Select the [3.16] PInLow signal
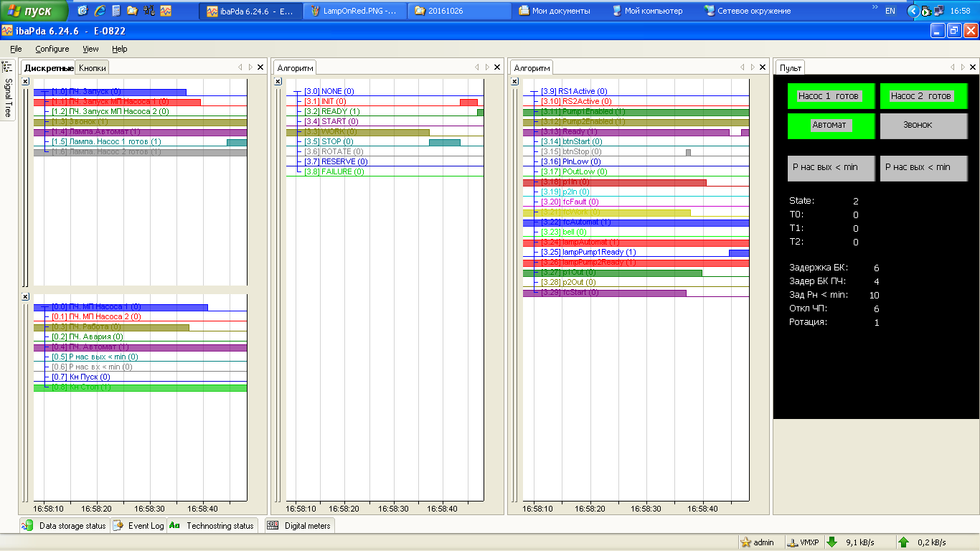The width and height of the screenshot is (980, 551). [x=571, y=162]
